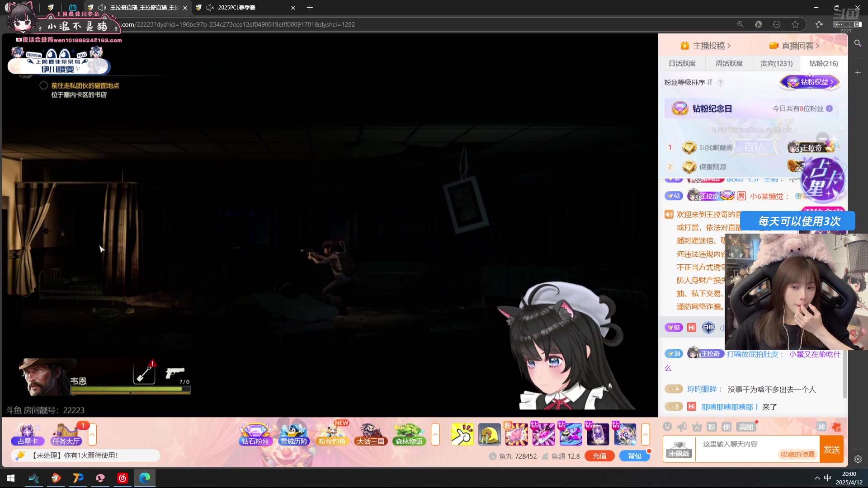Open the NetEase Cloud Music taskbar icon

click(x=123, y=478)
